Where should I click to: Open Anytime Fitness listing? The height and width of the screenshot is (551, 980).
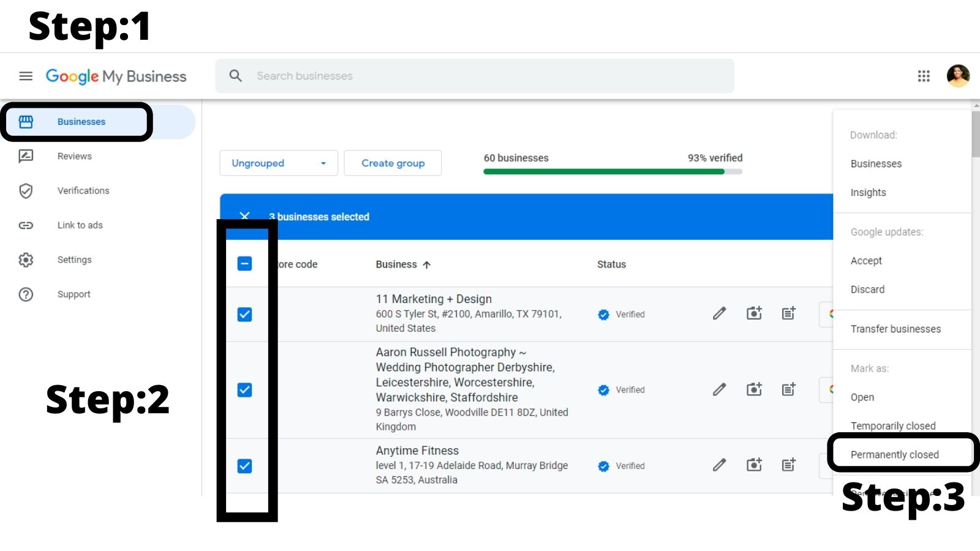417,451
